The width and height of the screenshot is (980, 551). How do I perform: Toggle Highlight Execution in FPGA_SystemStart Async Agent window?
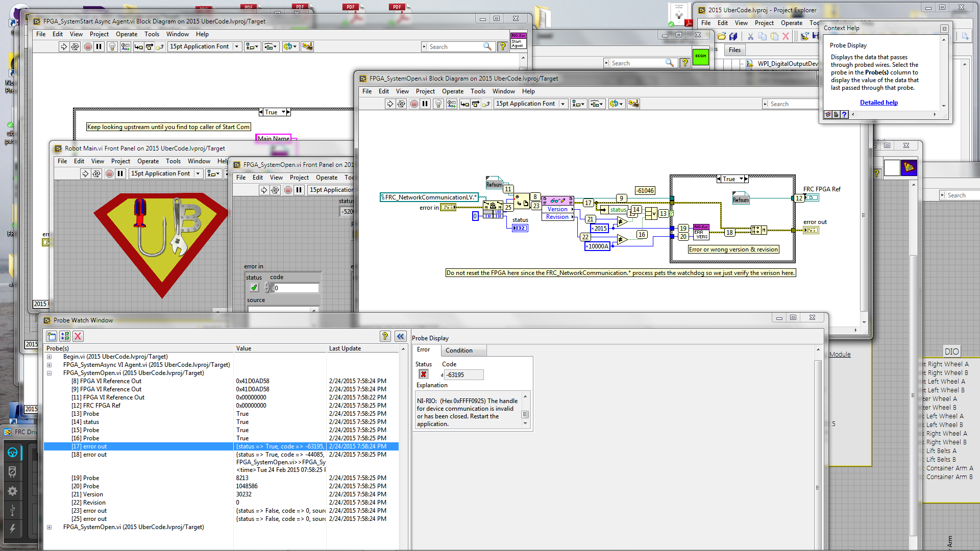point(112,46)
